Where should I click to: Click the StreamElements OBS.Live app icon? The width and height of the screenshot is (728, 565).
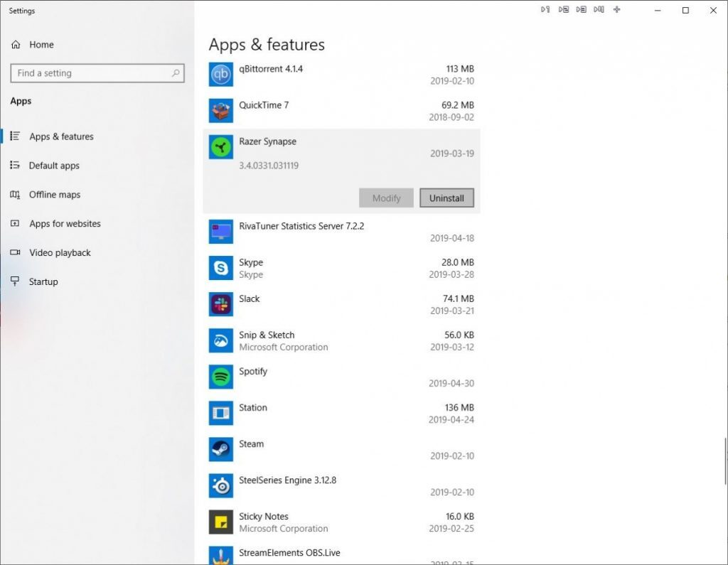(221, 555)
